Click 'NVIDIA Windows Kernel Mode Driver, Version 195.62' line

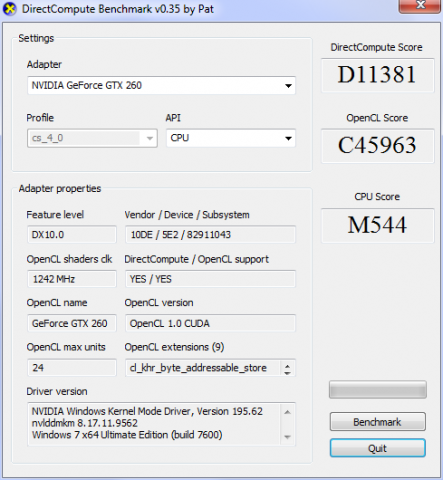(x=147, y=411)
